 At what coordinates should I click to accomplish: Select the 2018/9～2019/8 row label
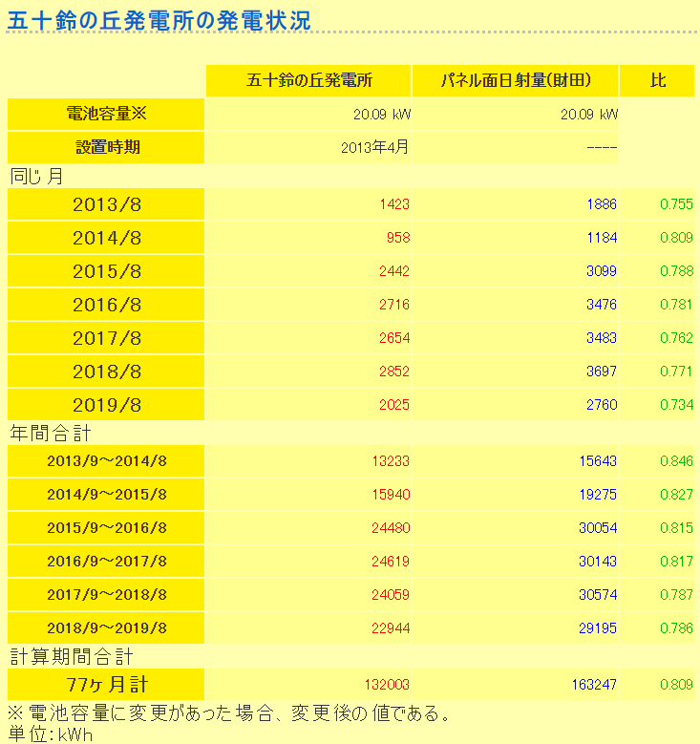pyautogui.click(x=106, y=628)
